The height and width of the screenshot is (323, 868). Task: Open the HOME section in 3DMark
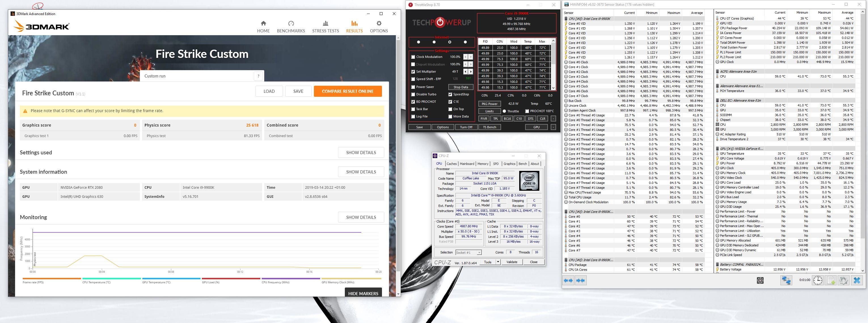coord(263,27)
